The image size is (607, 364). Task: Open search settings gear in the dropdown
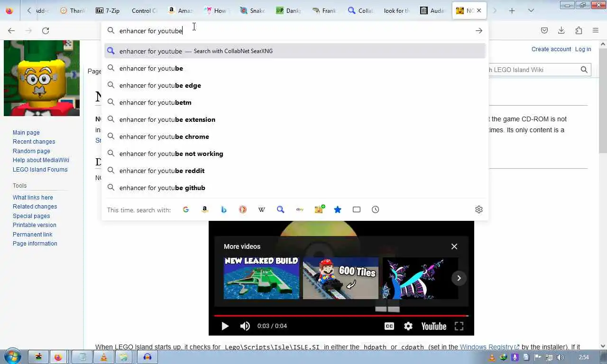479,209
